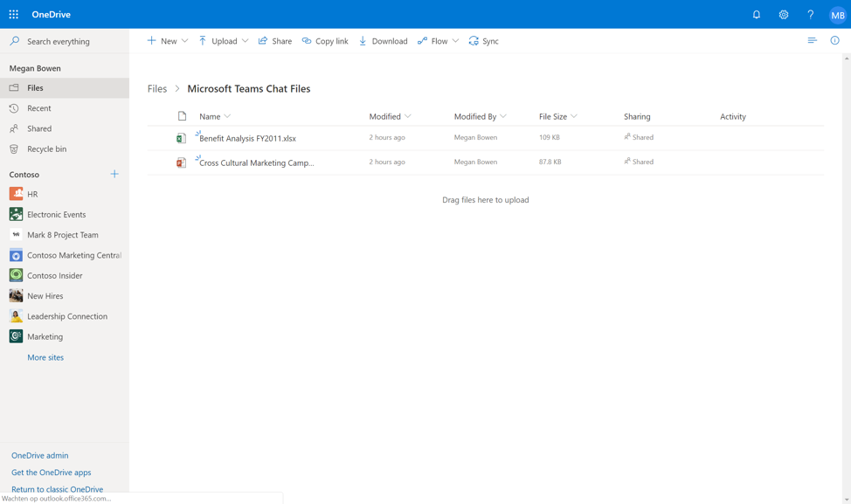Click the file type column header icon
Image resolution: width=851 pixels, height=504 pixels.
coord(182,116)
